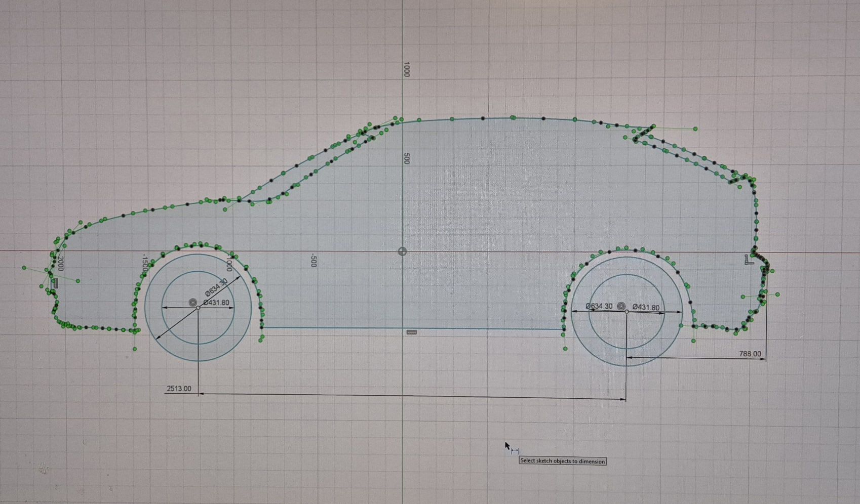This screenshot has width=860, height=504.
Task: Click the rear wheel center point
Action: (627, 311)
